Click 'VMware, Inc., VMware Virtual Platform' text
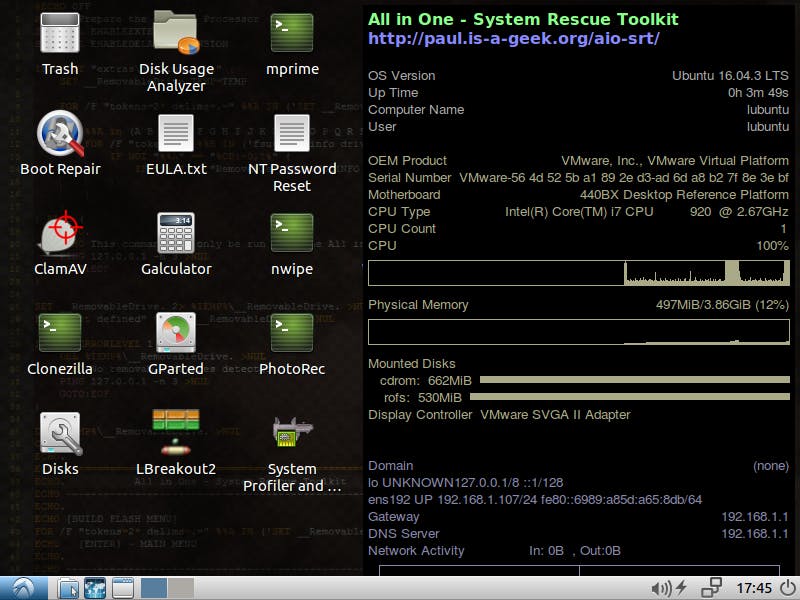 pos(674,161)
